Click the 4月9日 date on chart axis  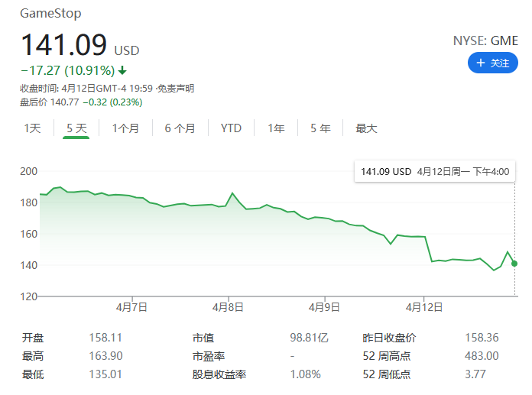pos(326,307)
